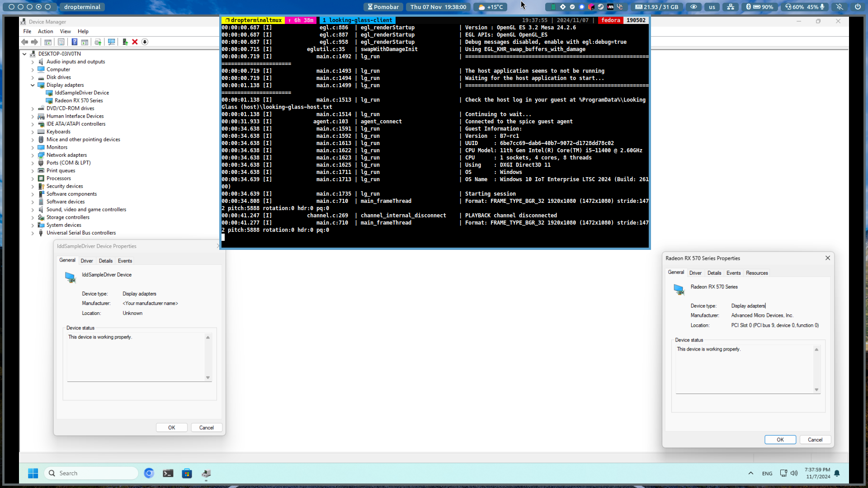
Task: Click the power icon in top panel
Action: tap(858, 7)
